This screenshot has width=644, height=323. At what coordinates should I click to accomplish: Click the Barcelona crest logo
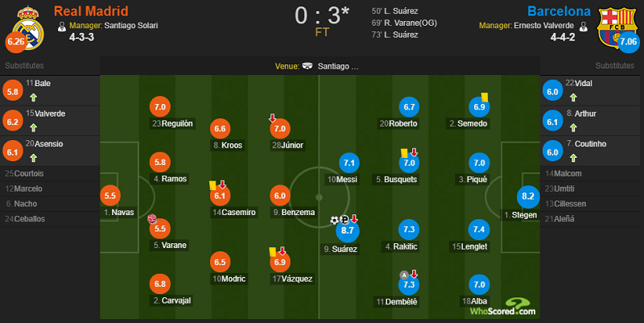[617, 27]
